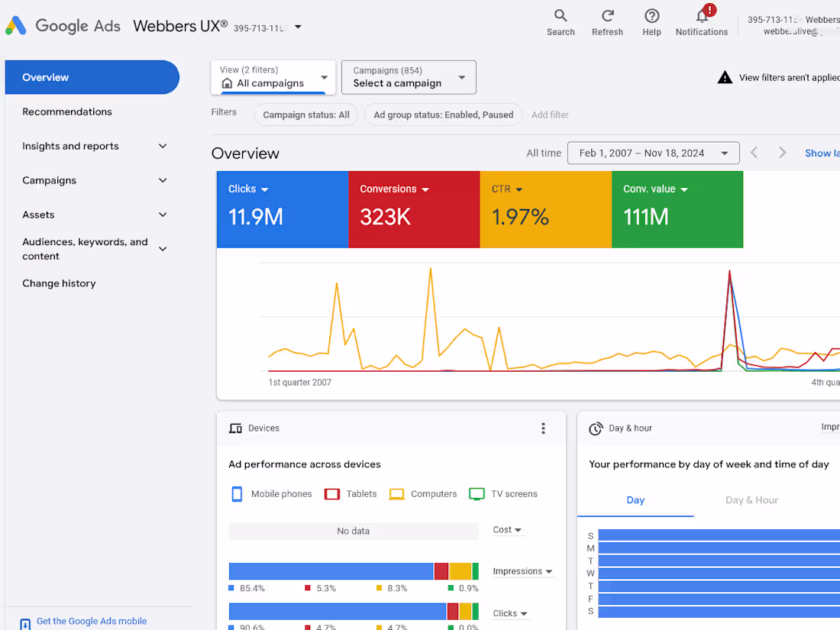
Task: Click the devices icon in the Devices card header
Action: click(x=235, y=428)
